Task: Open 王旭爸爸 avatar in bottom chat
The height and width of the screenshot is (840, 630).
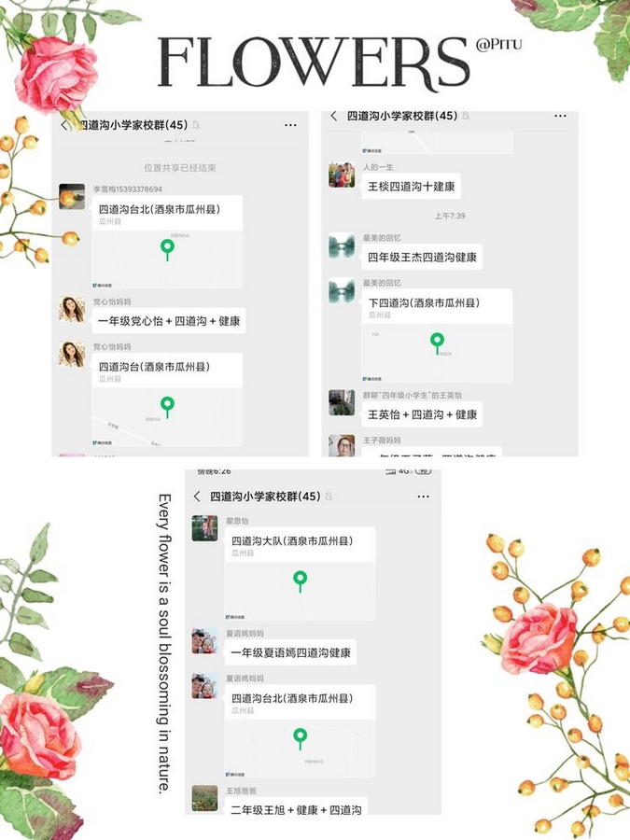Action: (x=204, y=798)
